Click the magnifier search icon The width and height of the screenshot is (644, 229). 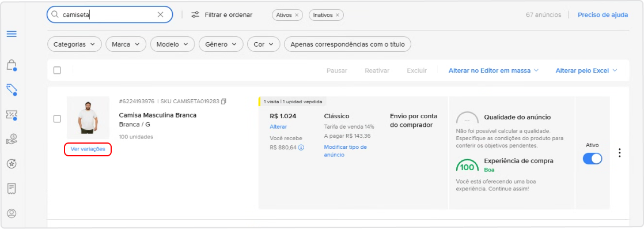55,15
